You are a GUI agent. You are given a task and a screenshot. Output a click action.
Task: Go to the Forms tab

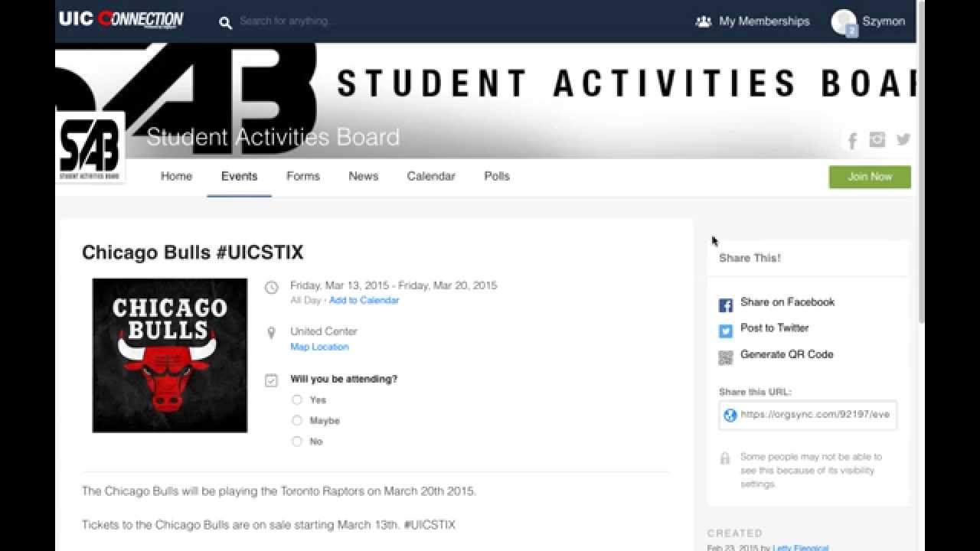(303, 176)
